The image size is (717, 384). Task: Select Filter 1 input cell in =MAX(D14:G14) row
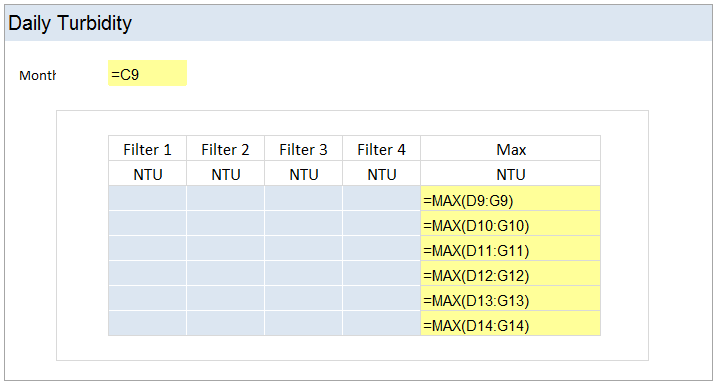pos(147,323)
